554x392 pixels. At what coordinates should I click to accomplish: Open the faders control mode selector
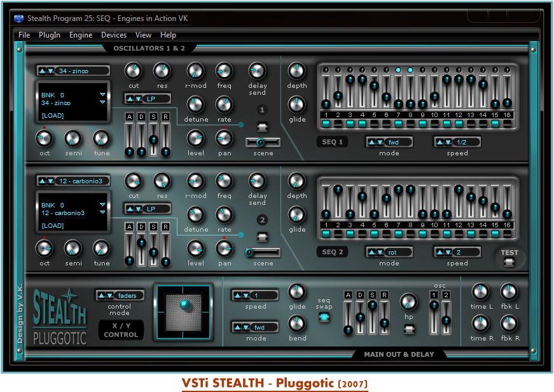121,295
